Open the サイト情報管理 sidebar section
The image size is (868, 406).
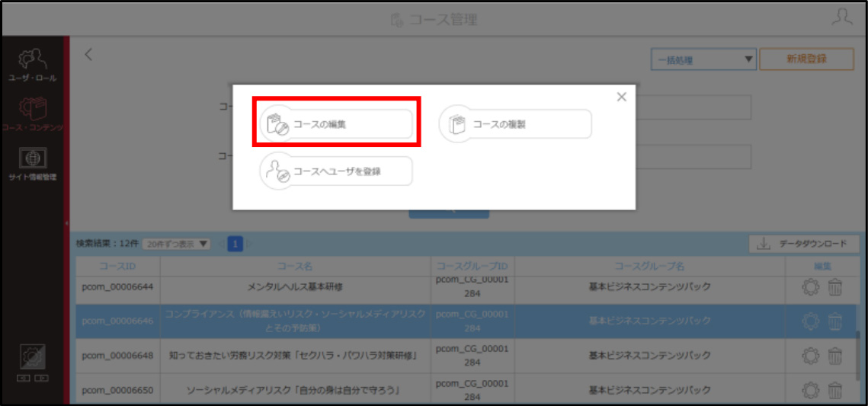coord(32,165)
